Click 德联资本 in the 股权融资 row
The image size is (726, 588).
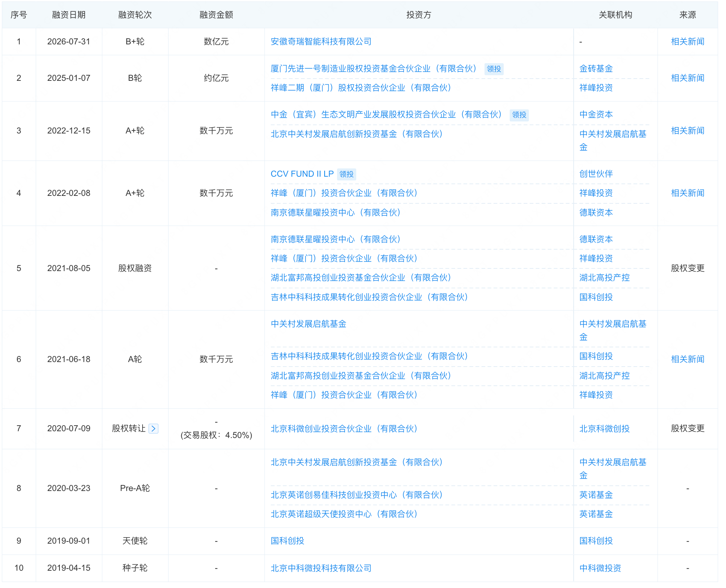point(596,239)
